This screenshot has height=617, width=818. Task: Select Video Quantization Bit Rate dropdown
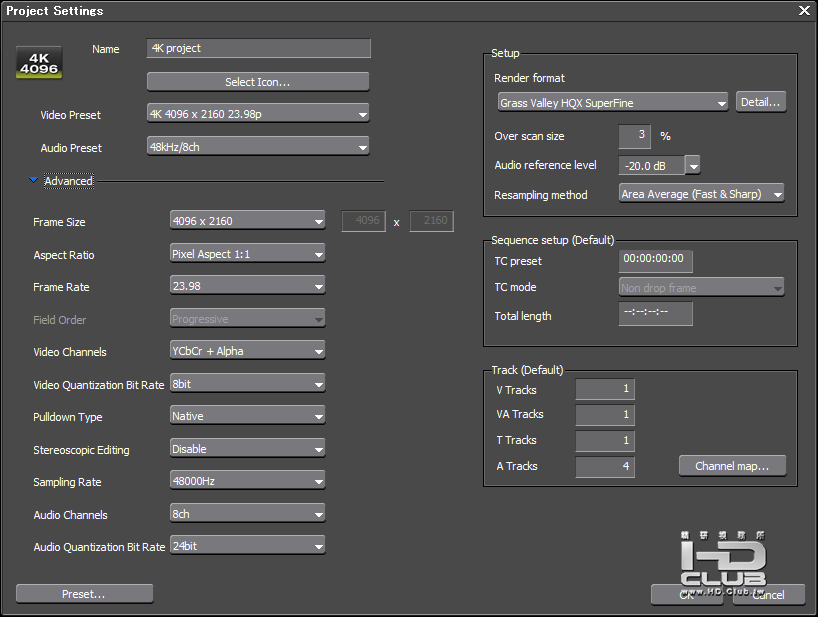click(x=247, y=384)
